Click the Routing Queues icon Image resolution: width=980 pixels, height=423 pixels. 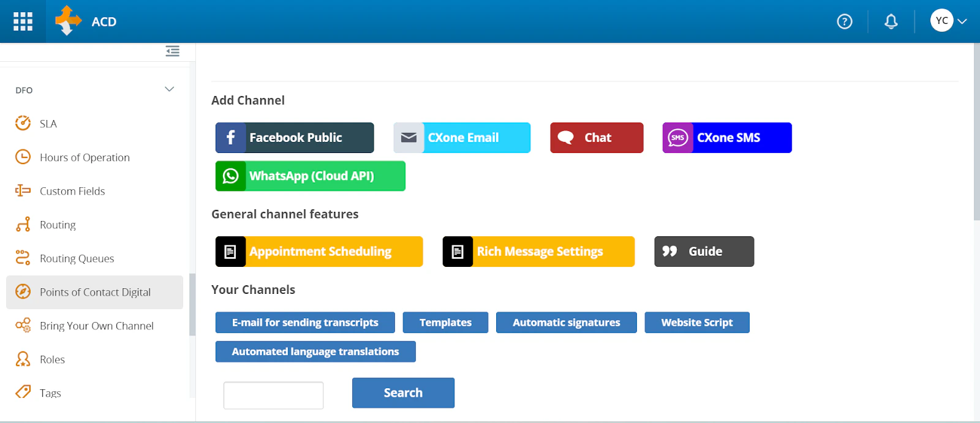[23, 258]
